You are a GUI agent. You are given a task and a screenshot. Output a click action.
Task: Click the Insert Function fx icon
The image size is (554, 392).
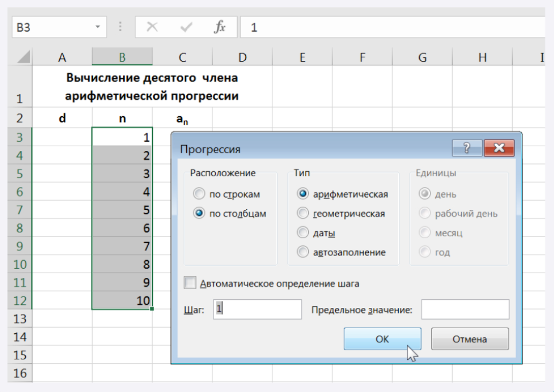point(219,27)
